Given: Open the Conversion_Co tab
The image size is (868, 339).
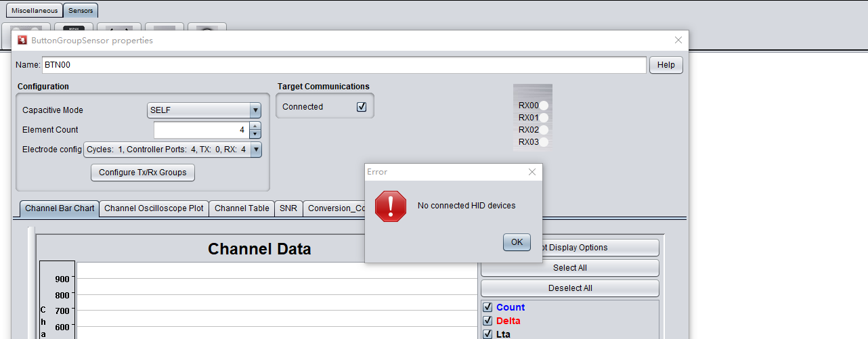Looking at the screenshot, I should coord(334,208).
